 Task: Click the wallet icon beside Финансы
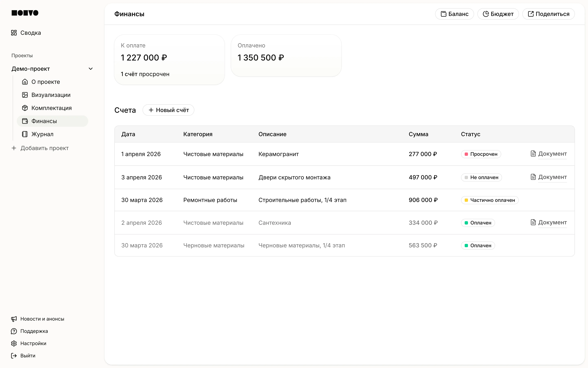[x=25, y=121]
